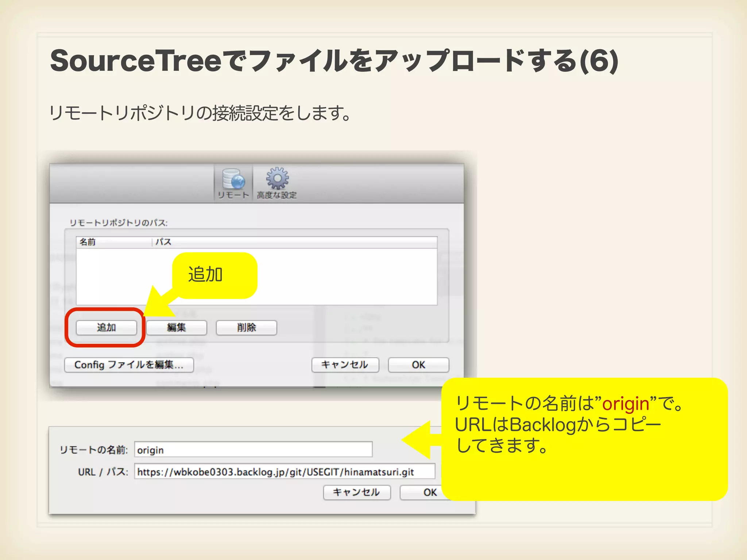Click the subtitle リモートリポジトリの接続設定をします
747x560 pixels.
(x=200, y=113)
